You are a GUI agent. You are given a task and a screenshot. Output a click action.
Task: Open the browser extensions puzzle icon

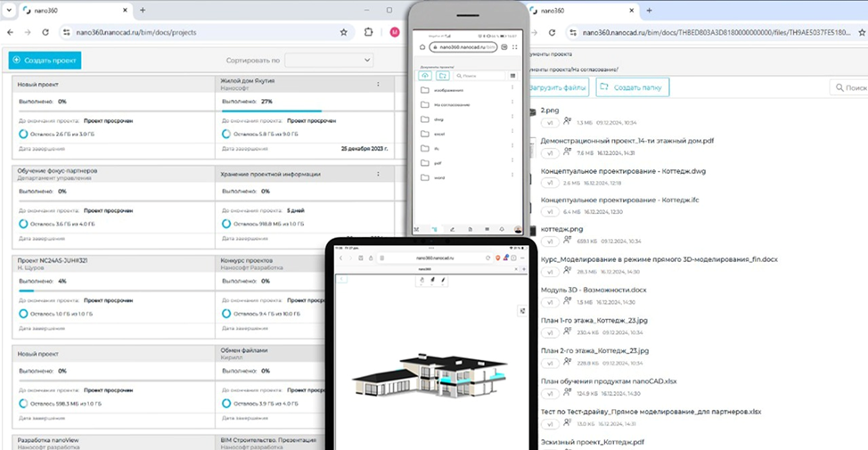tap(369, 32)
